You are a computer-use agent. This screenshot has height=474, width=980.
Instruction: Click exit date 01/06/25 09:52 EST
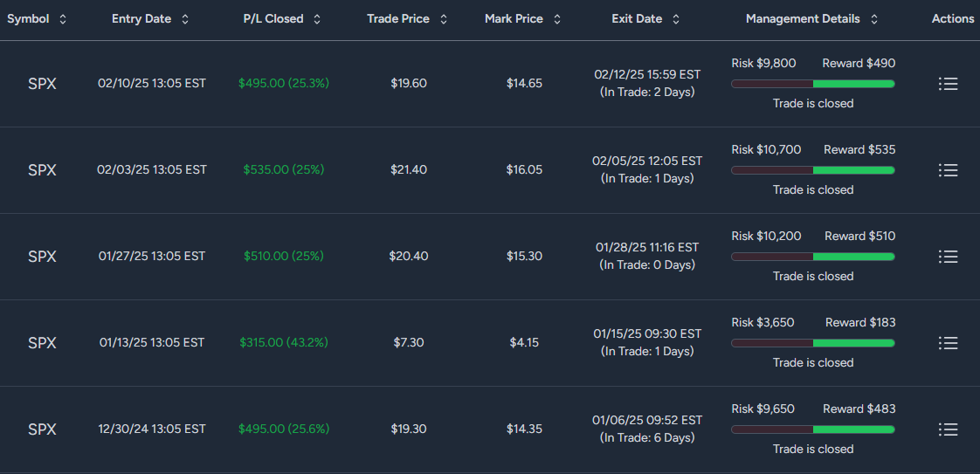point(647,420)
